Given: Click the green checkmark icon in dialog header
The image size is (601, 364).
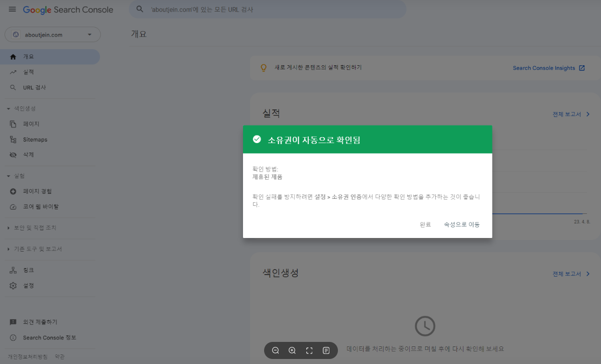Looking at the screenshot, I should (257, 139).
